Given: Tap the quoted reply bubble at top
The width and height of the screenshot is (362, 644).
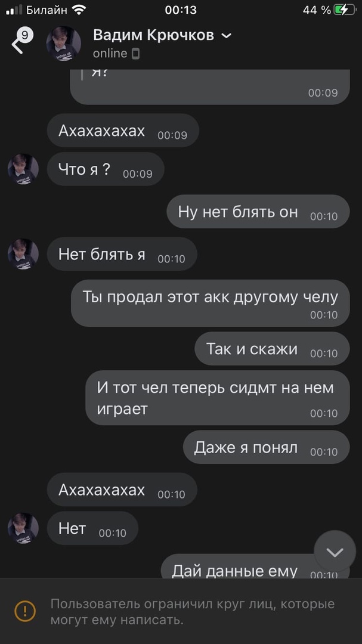Looking at the screenshot, I should tap(210, 86).
